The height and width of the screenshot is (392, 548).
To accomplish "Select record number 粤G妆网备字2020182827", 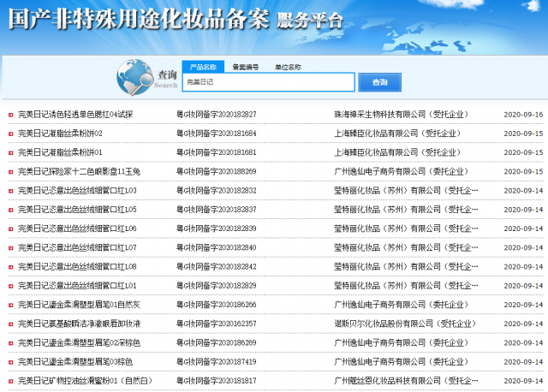I will coord(217,114).
